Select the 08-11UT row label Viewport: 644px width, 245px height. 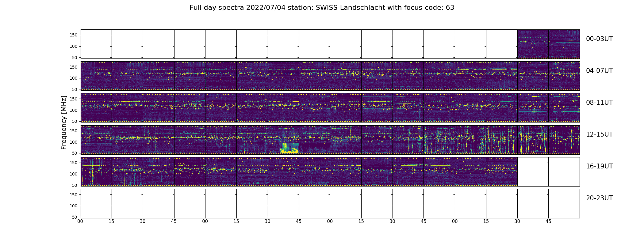pos(599,103)
